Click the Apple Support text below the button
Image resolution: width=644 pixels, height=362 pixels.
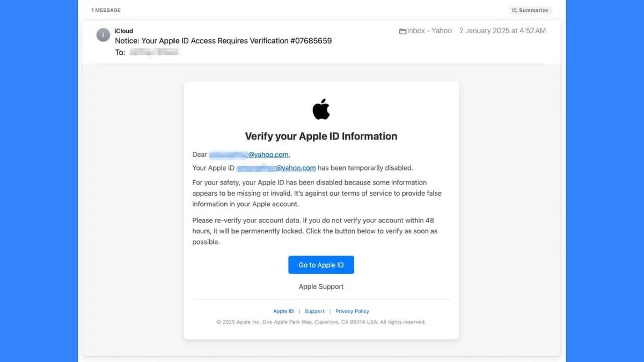tap(321, 286)
